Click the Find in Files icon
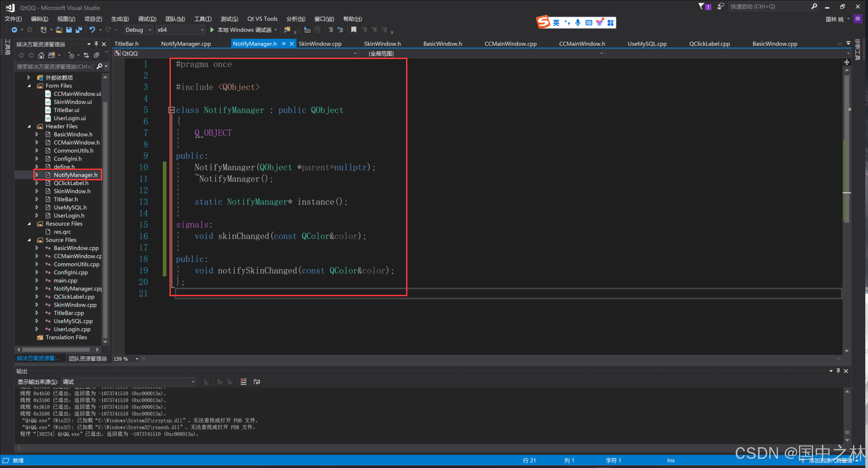868x468 pixels. (x=287, y=30)
